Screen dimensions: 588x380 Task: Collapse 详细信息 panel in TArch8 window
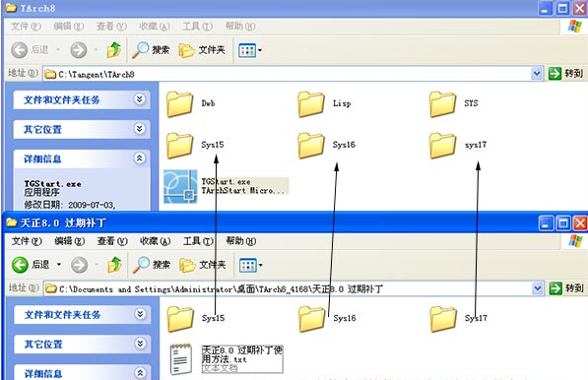(140, 158)
